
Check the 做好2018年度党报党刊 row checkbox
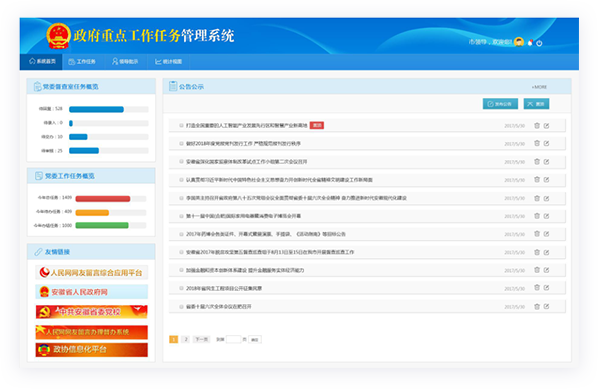(182, 143)
